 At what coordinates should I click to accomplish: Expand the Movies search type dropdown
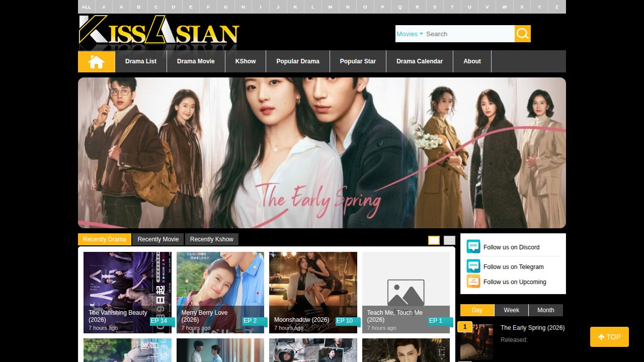[x=410, y=34]
